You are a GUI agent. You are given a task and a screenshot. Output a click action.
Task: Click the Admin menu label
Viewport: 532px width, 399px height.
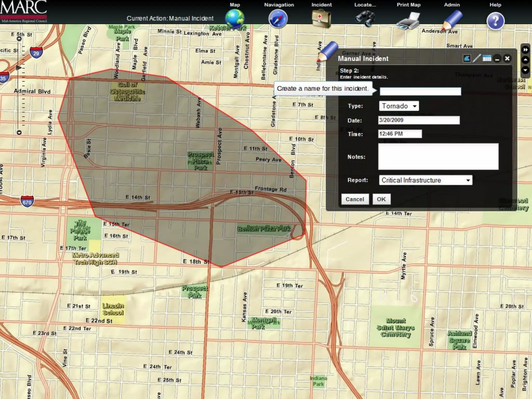452,5
